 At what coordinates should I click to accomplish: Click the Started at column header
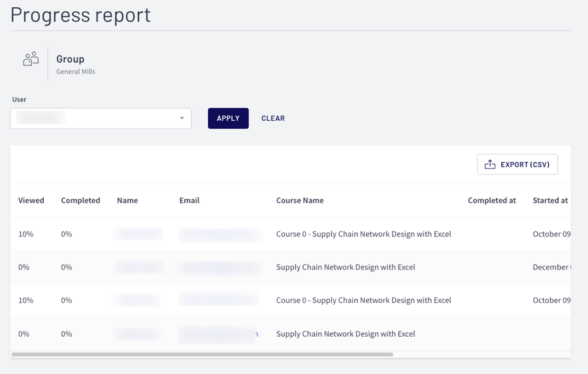[550, 200]
